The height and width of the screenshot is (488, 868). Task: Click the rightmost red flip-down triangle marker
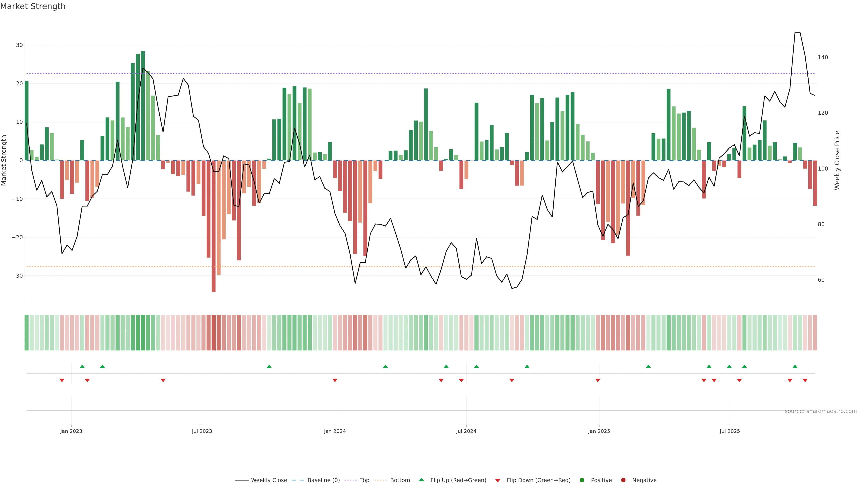point(805,380)
